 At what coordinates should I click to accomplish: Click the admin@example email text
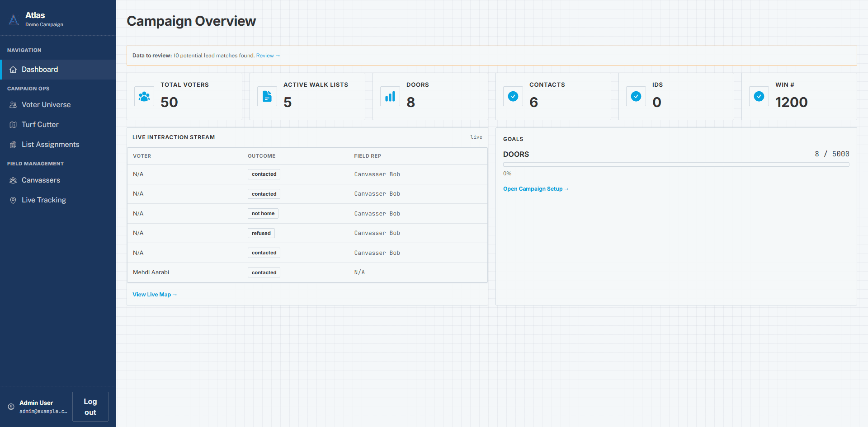43,412
